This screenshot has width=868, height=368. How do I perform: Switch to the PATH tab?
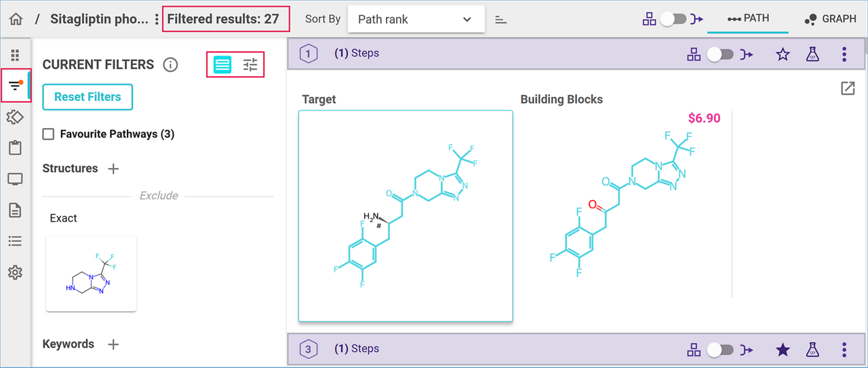[747, 19]
